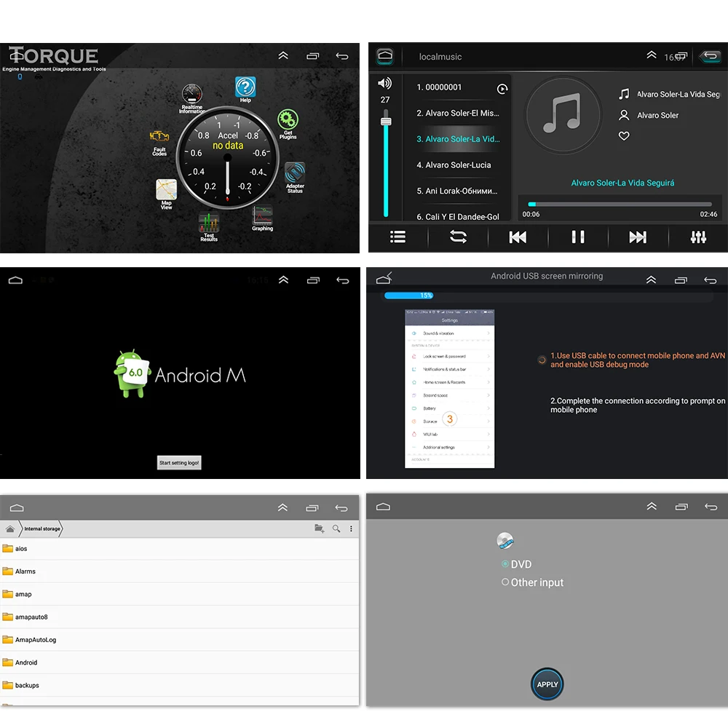The height and width of the screenshot is (728, 728).
Task: Open recents on Android M screen
Action: pyautogui.click(x=313, y=280)
